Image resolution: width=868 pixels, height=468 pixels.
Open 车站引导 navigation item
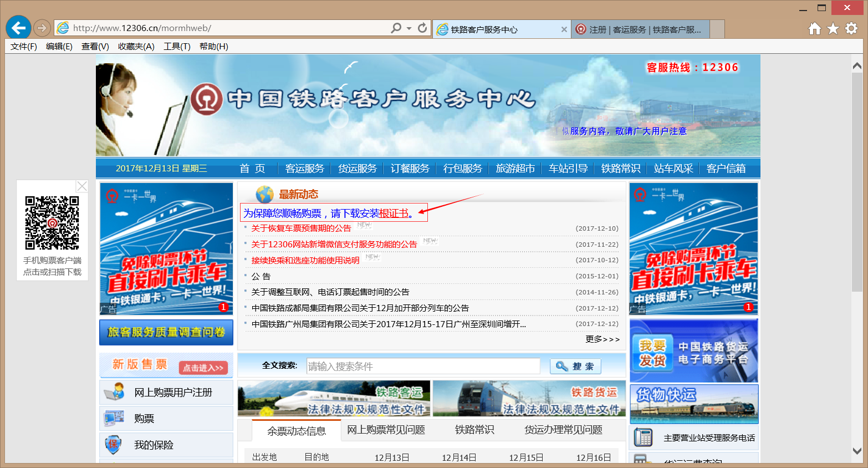(568, 169)
